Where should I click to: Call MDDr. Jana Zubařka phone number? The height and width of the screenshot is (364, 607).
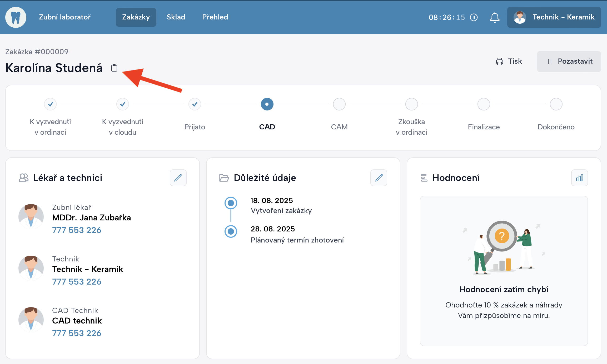pyautogui.click(x=77, y=230)
